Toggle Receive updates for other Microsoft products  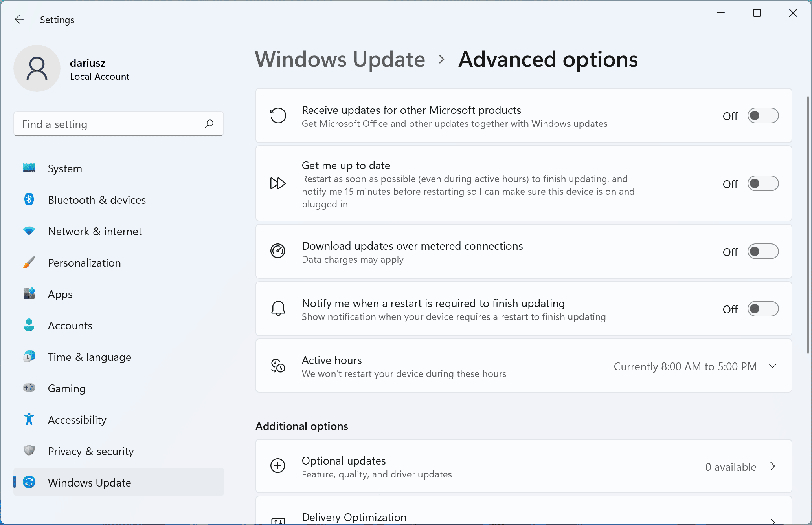(763, 116)
